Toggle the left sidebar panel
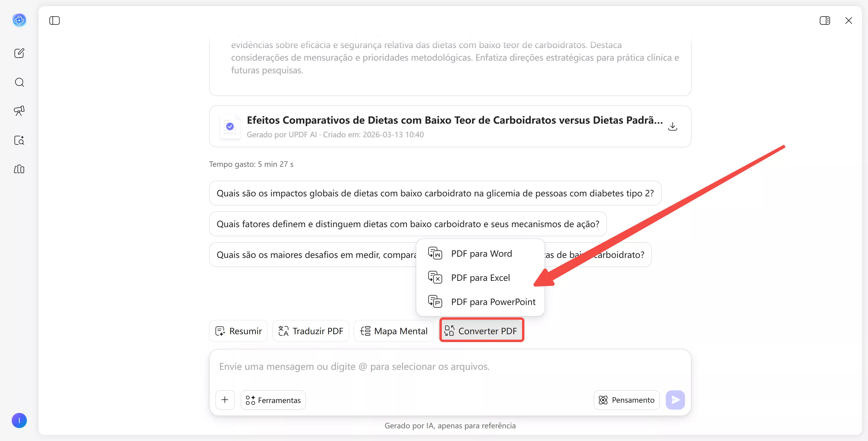This screenshot has height=441, width=868. (x=54, y=21)
